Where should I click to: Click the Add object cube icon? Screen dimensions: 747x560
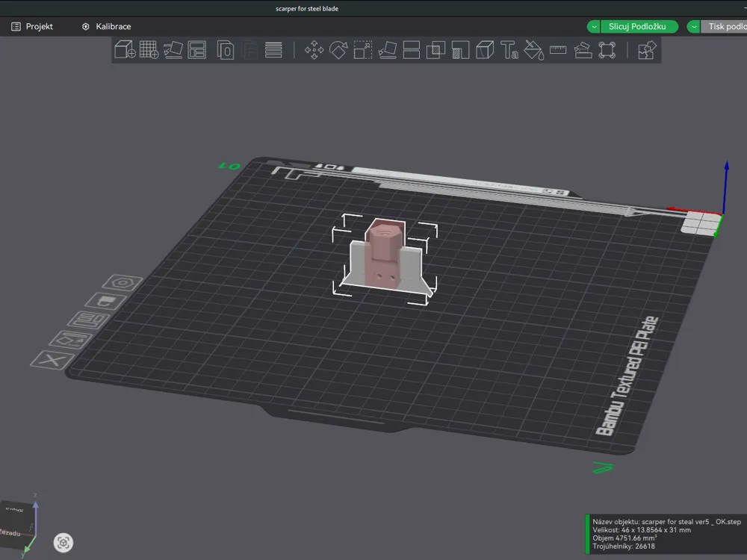click(x=125, y=50)
